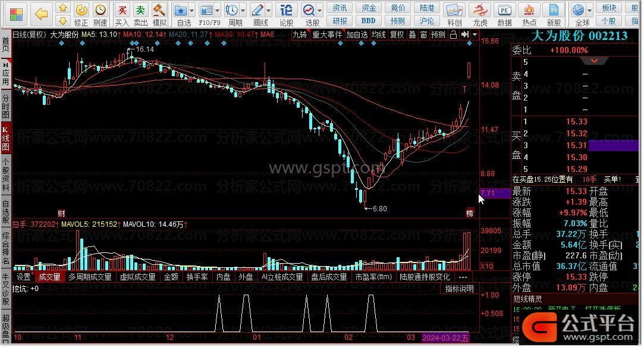Open the chart header dropdown arrow

tap(475, 35)
